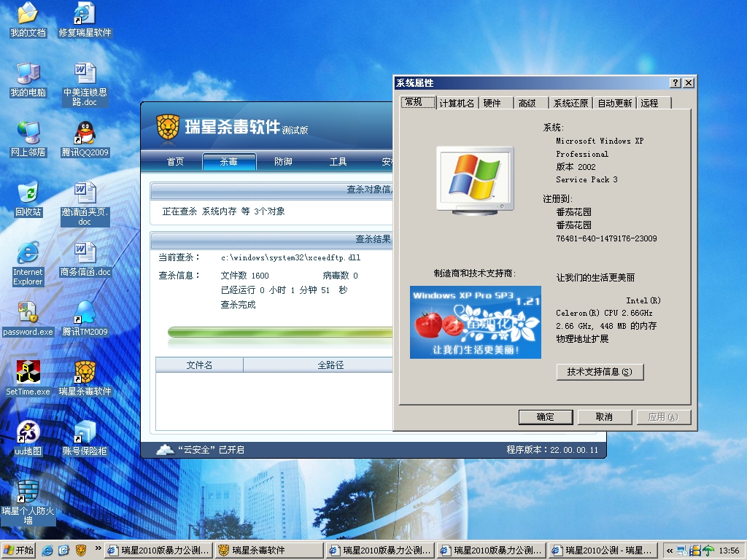Launch 腾讯TM2009 from the desktop

coord(85,319)
